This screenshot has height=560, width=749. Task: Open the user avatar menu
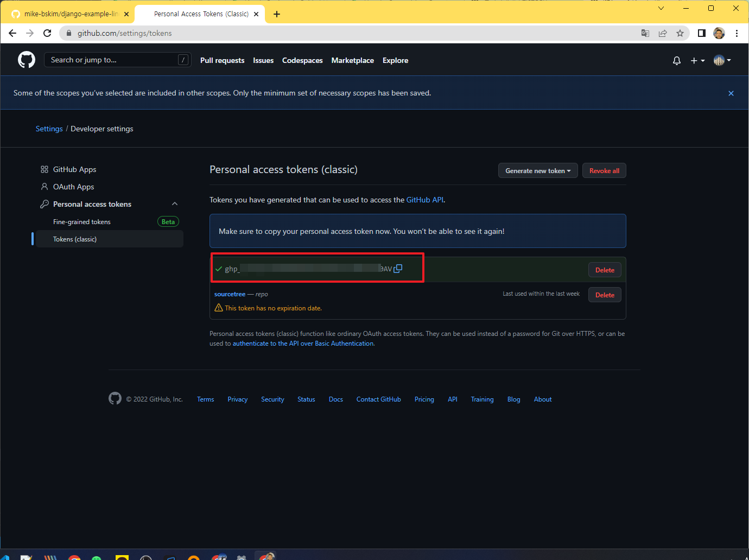pos(722,60)
